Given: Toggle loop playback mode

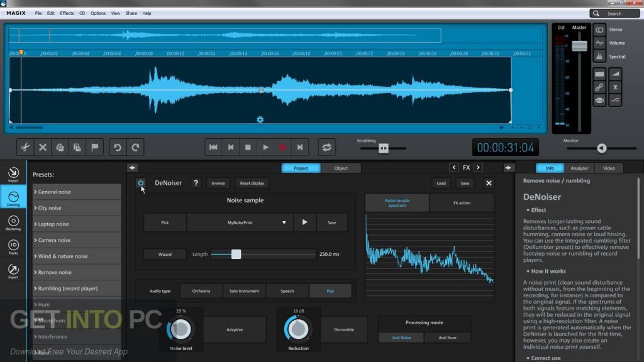Looking at the screenshot, I should [327, 147].
